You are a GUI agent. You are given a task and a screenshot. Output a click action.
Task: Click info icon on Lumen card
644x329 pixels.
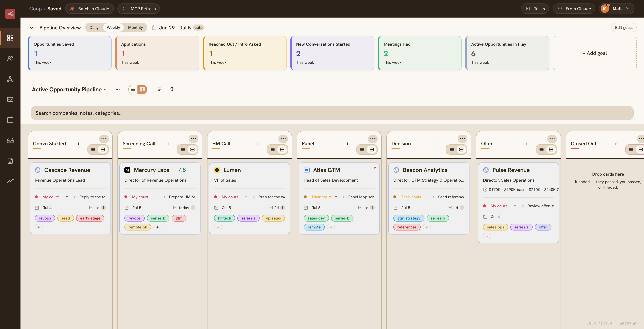pyautogui.click(x=282, y=208)
